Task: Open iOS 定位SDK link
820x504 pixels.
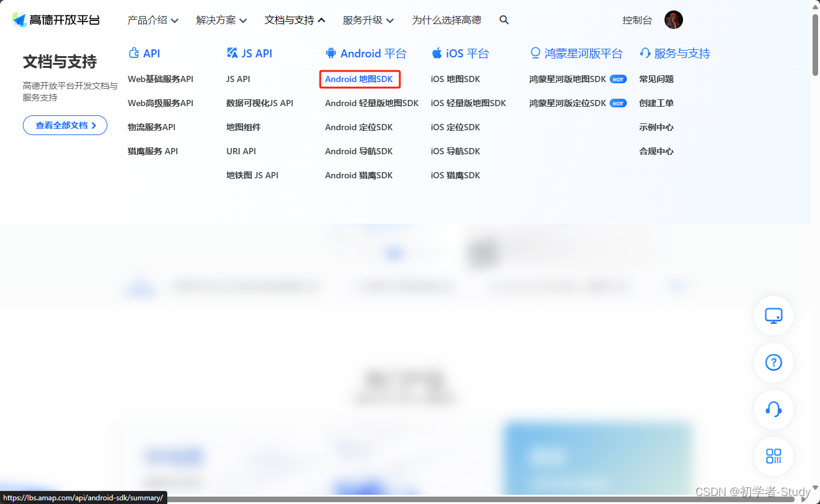Action: point(455,127)
